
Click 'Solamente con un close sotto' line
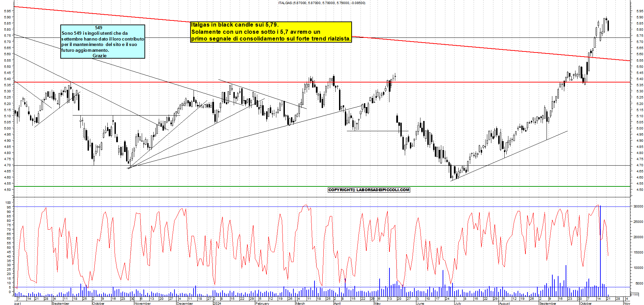click(x=256, y=32)
